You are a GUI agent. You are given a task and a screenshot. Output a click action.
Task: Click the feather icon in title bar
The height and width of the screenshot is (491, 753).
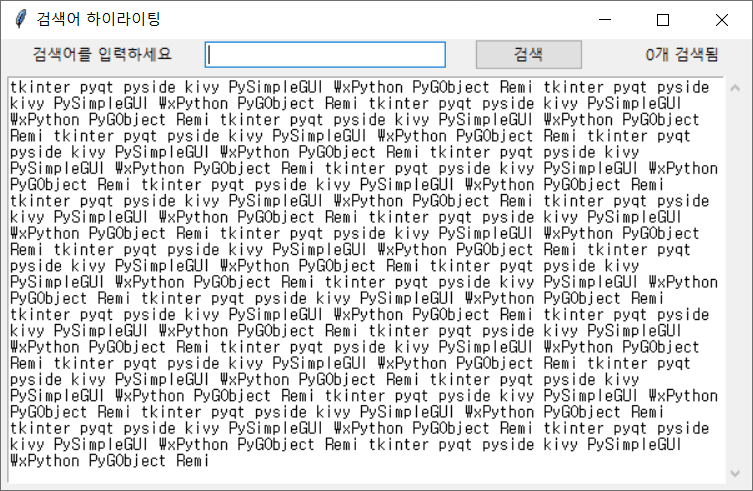[21, 19]
